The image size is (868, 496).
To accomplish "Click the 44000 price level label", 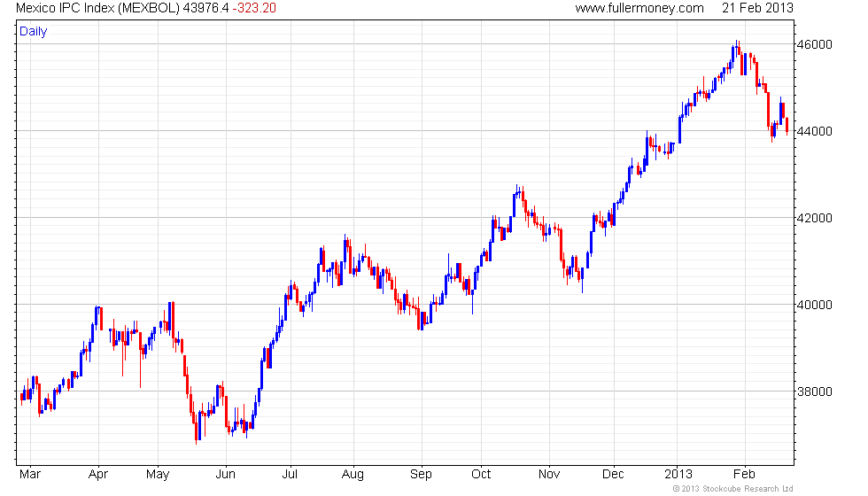I will pos(814,131).
